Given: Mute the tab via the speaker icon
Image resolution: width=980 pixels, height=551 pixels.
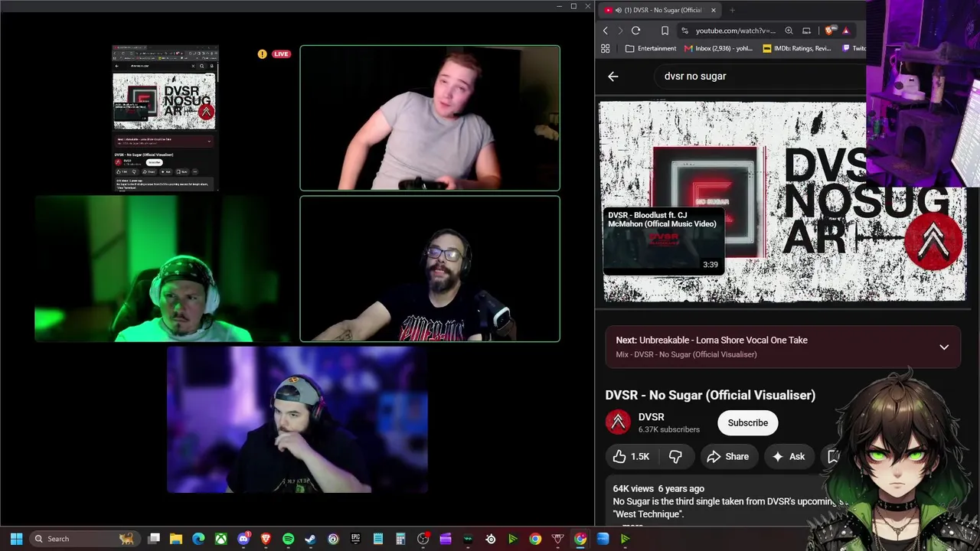Looking at the screenshot, I should 618,10.
